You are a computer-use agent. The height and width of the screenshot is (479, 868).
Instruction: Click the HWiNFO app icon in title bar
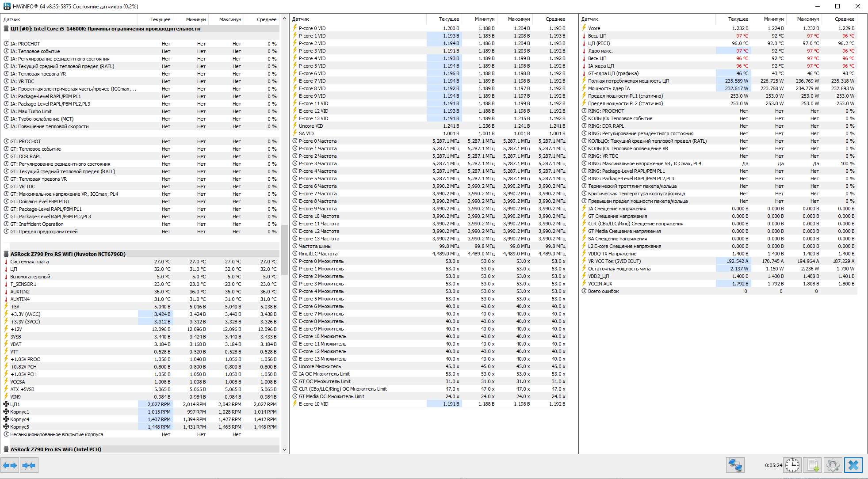tap(7, 6)
